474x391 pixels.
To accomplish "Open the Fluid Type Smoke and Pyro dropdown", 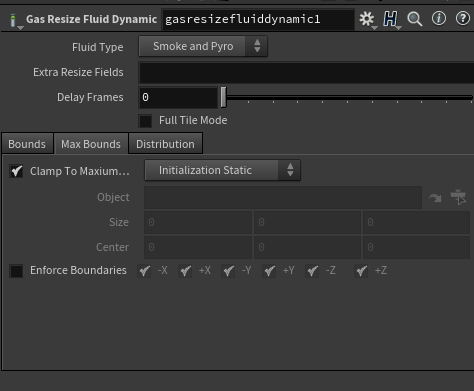I will point(203,46).
